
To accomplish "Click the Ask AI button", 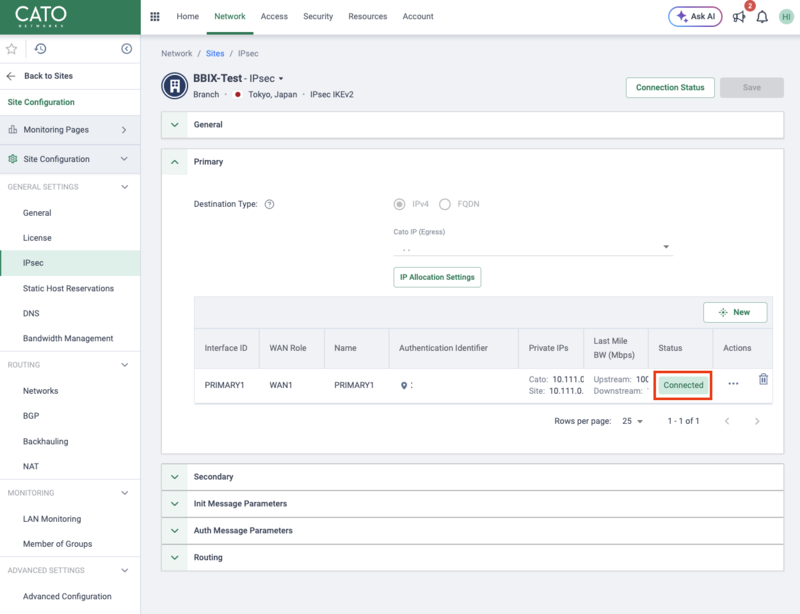I will point(695,16).
